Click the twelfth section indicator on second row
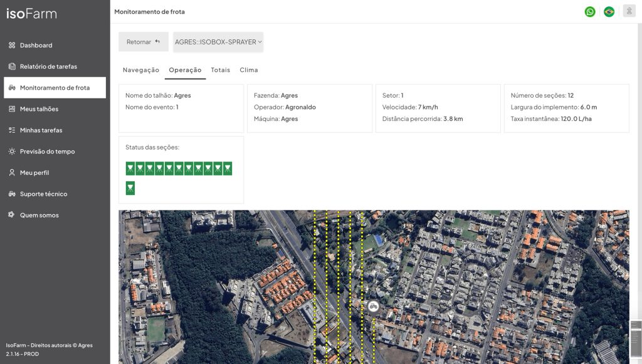Viewport: 642px width, 364px height. (x=130, y=188)
